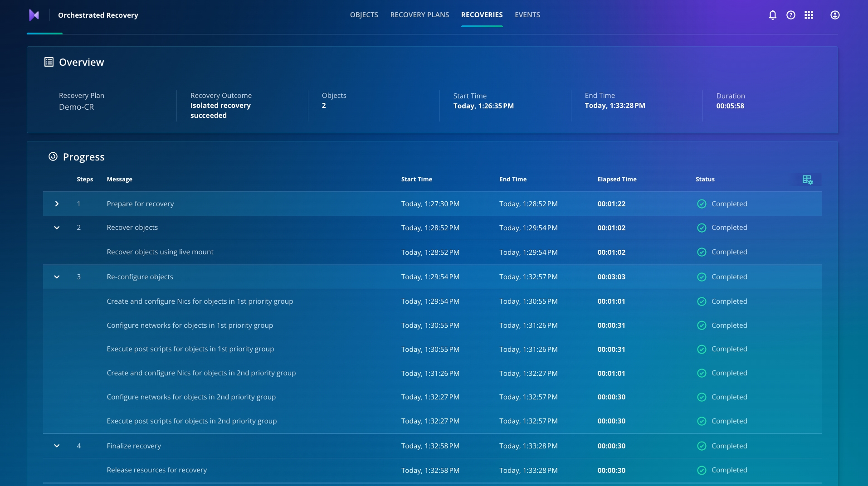Screen dimensions: 868x486
Task: Click the Demo-CR recovery plan name
Action: coord(76,107)
